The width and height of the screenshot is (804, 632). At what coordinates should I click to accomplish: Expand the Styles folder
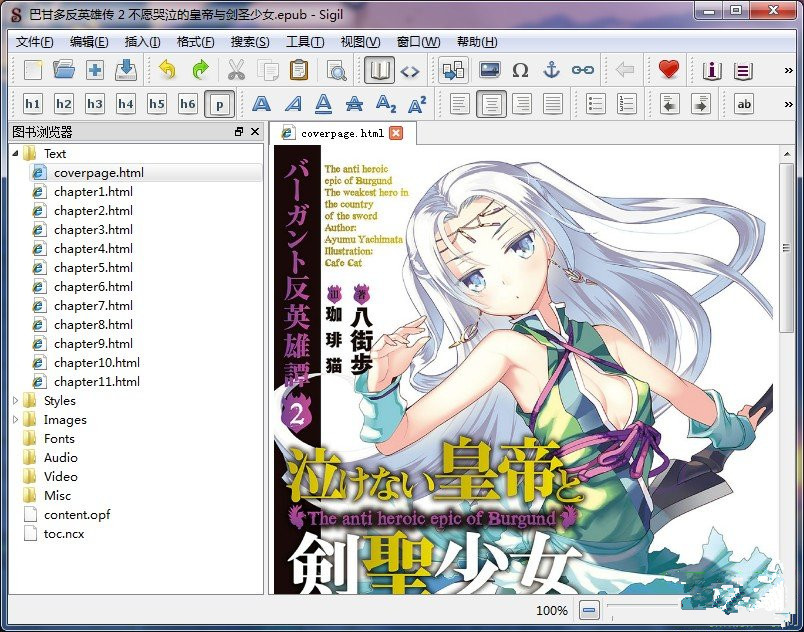15,401
